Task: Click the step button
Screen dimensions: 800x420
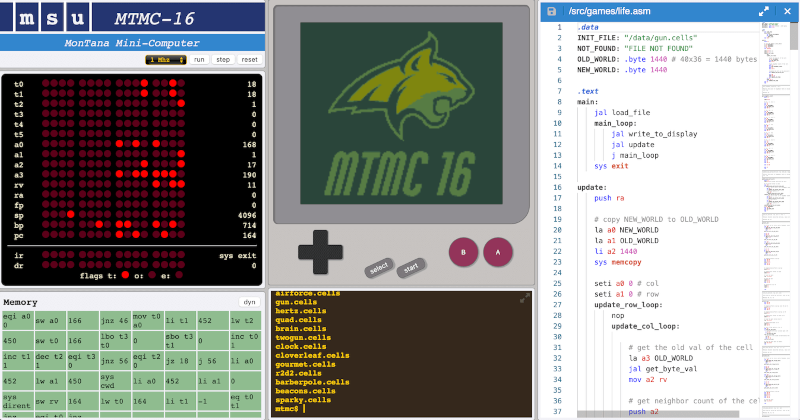Action: point(223,60)
